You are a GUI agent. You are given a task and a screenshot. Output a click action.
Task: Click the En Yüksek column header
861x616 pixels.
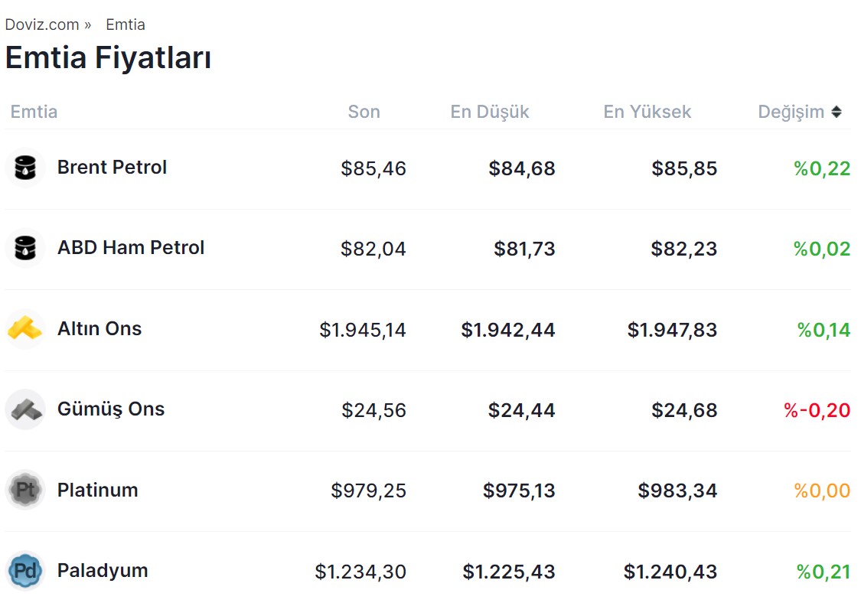pos(647,112)
